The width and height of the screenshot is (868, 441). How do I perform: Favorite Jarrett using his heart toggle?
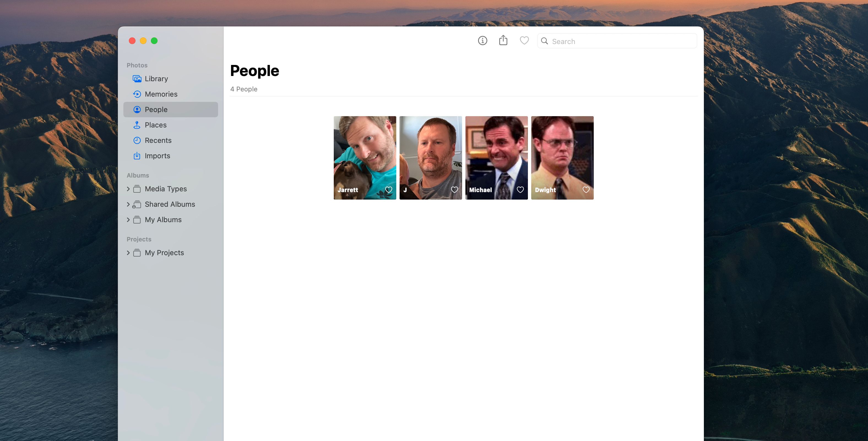[x=389, y=189]
